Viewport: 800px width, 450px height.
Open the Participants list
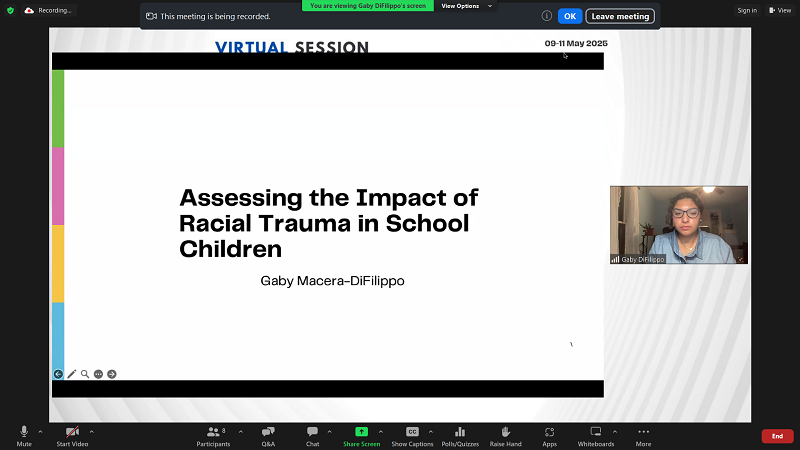pos(213,434)
